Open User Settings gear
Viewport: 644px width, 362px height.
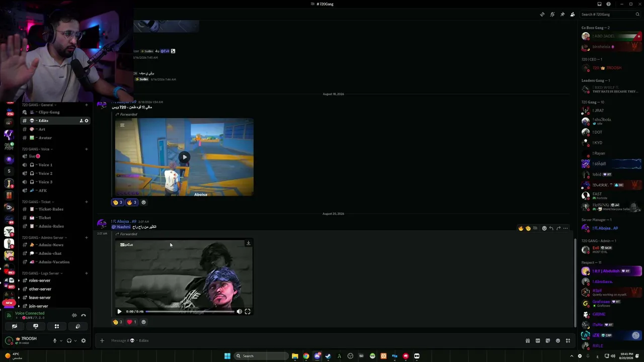[x=84, y=340]
